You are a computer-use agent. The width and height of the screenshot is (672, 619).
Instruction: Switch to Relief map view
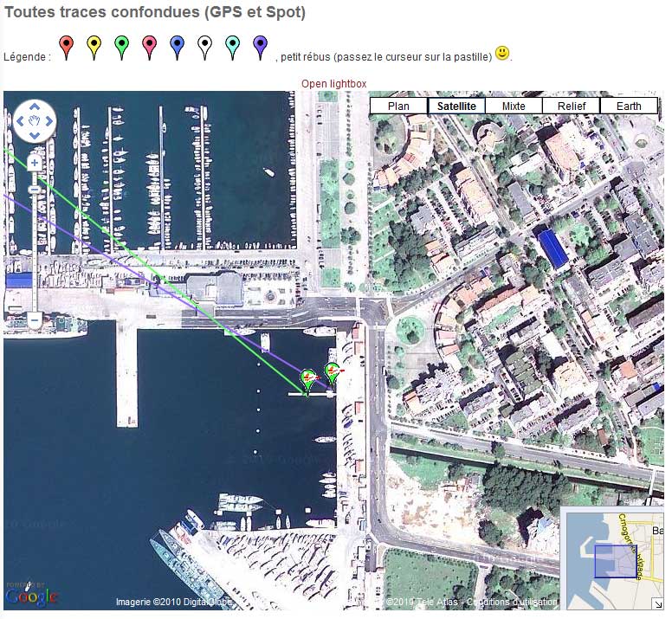pos(572,106)
